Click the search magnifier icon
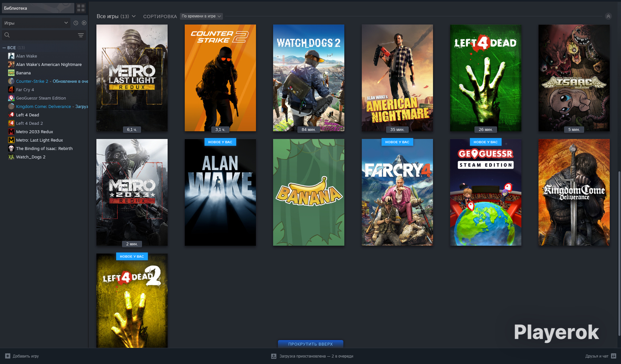The width and height of the screenshot is (621, 364). pyautogui.click(x=7, y=35)
